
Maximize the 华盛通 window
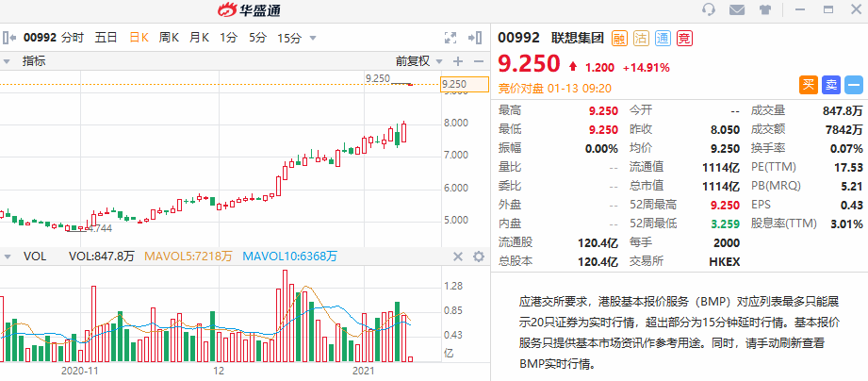[x=828, y=9]
